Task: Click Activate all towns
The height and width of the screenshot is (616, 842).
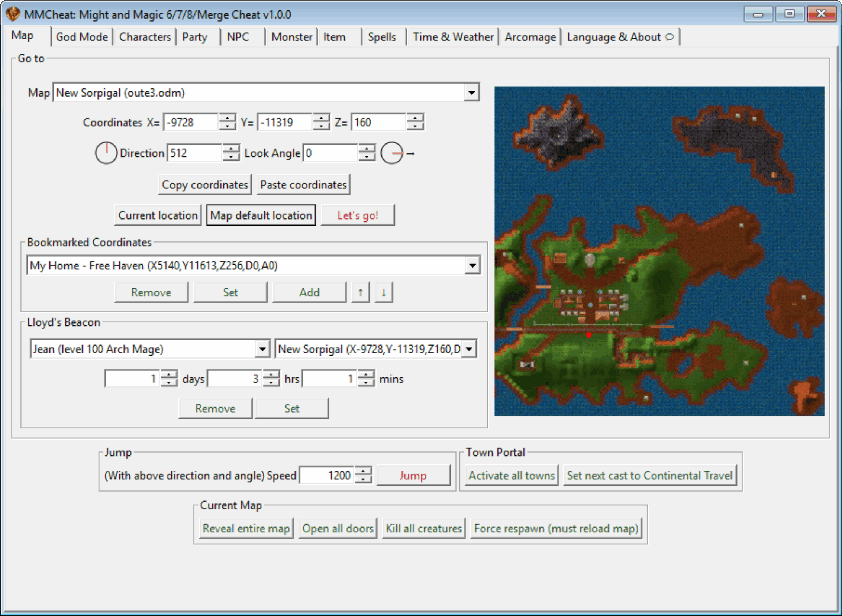Action: click(512, 476)
